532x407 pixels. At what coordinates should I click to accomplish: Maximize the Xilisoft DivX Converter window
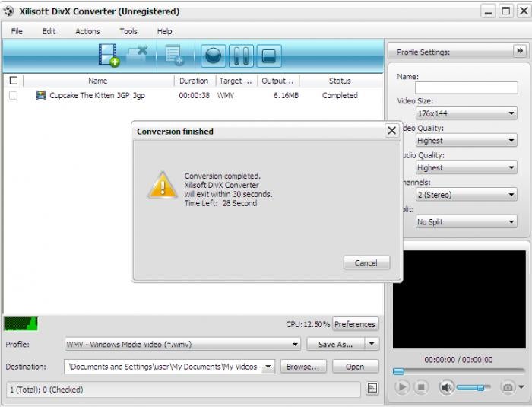point(506,11)
